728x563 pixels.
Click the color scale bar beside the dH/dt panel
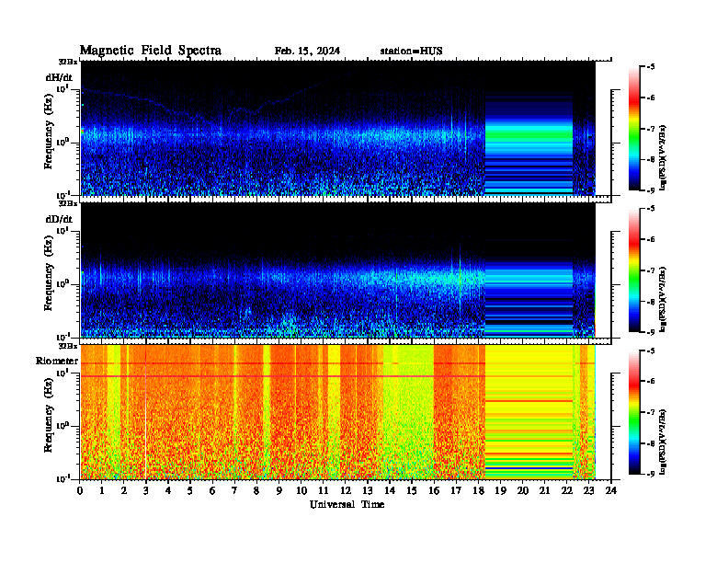[634, 128]
